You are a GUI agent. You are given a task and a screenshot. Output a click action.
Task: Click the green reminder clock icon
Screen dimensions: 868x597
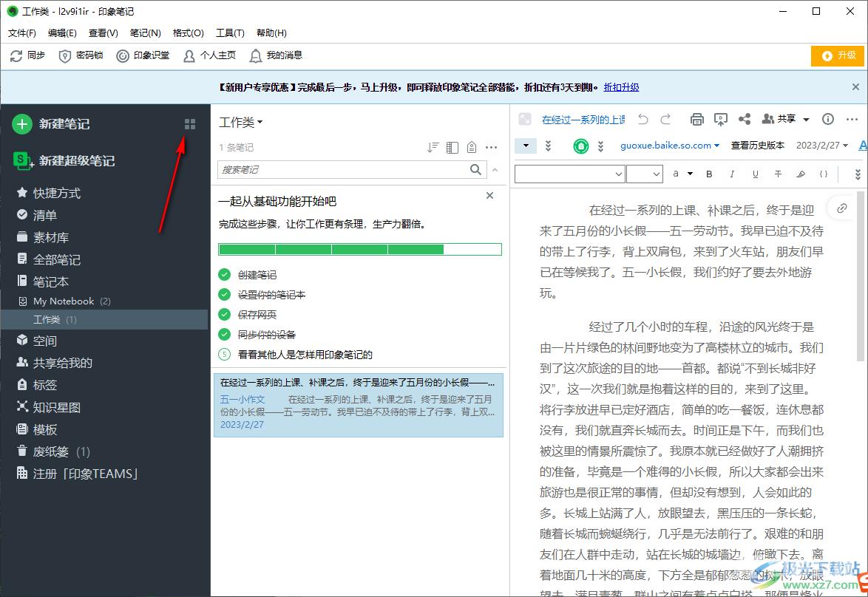tap(580, 146)
